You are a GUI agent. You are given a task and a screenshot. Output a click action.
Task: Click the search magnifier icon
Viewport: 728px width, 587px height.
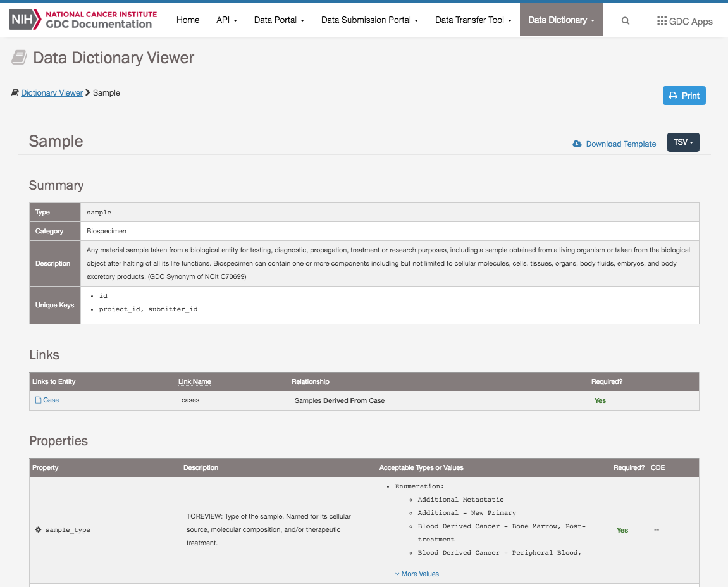[625, 20]
